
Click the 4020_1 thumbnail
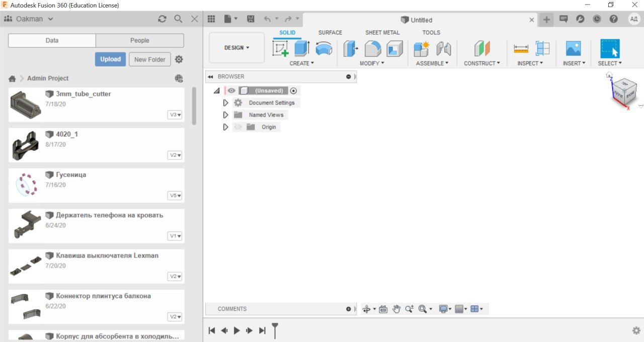[25, 145]
